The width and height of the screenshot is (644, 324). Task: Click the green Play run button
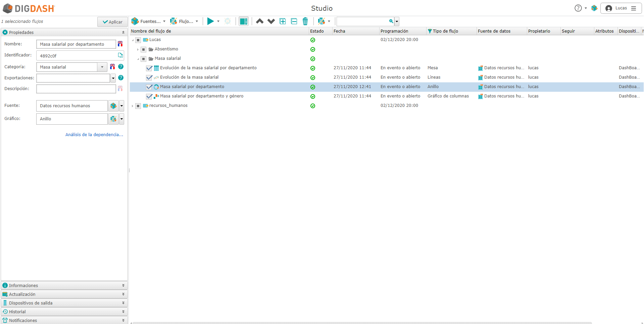pyautogui.click(x=210, y=22)
